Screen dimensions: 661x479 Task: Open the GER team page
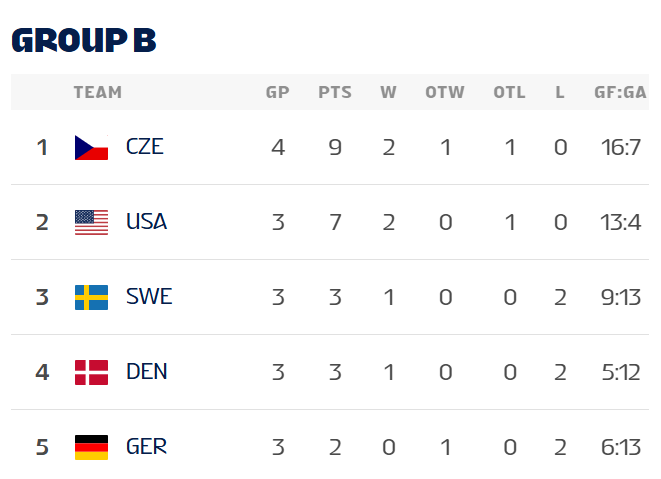[x=146, y=447]
